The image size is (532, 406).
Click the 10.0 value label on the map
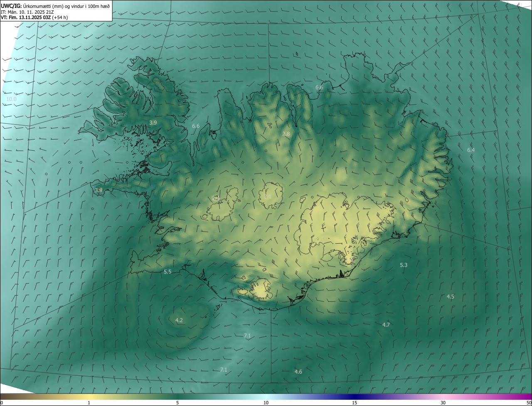[x=11, y=99]
